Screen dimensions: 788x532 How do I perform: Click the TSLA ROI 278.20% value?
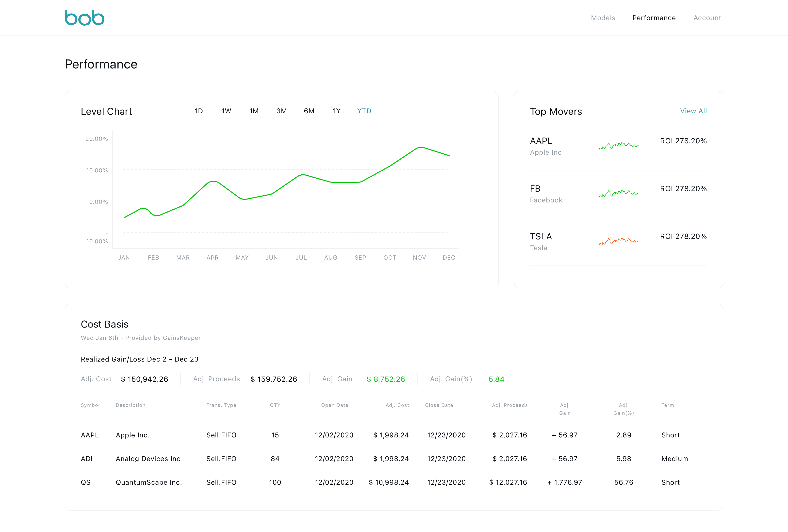coord(683,236)
